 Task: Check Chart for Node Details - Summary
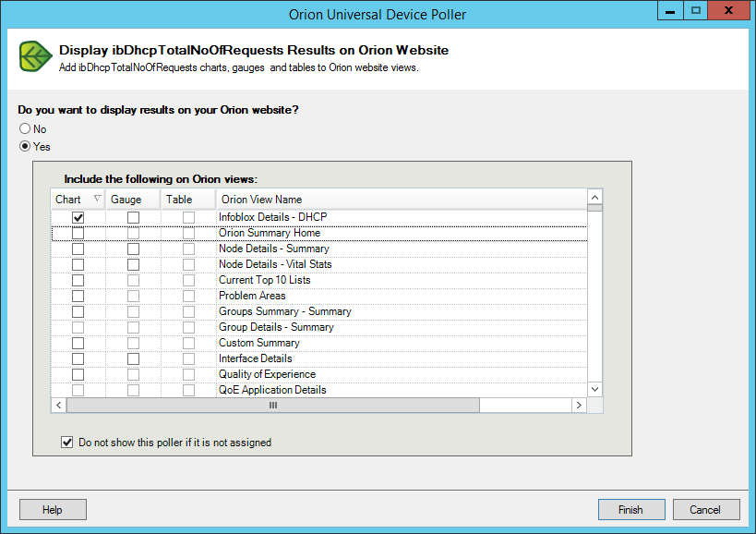pyautogui.click(x=78, y=249)
